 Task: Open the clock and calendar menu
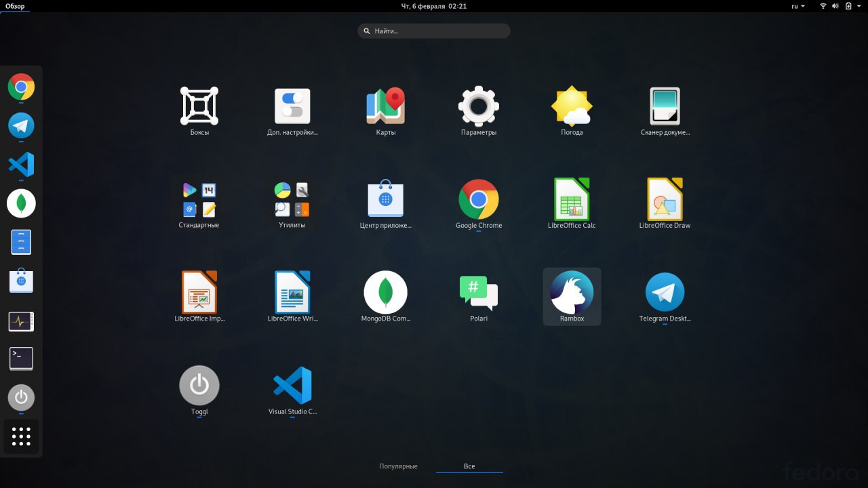[434, 6]
